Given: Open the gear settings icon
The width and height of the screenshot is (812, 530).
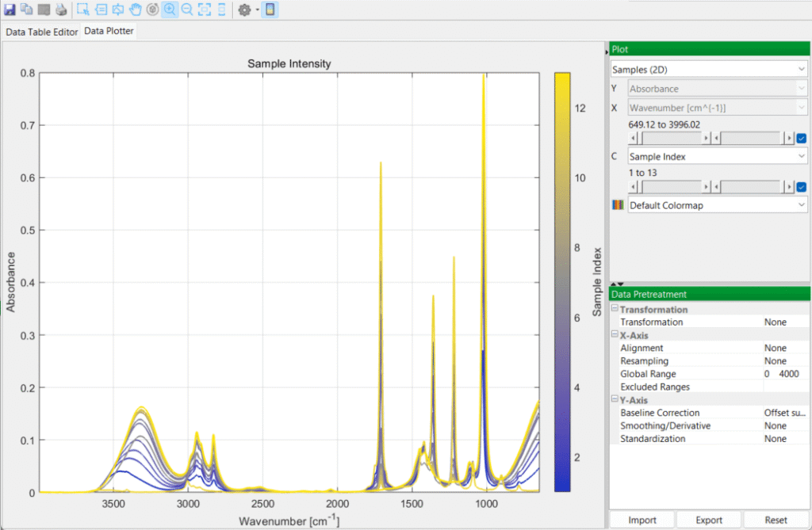Looking at the screenshot, I should 244,10.
